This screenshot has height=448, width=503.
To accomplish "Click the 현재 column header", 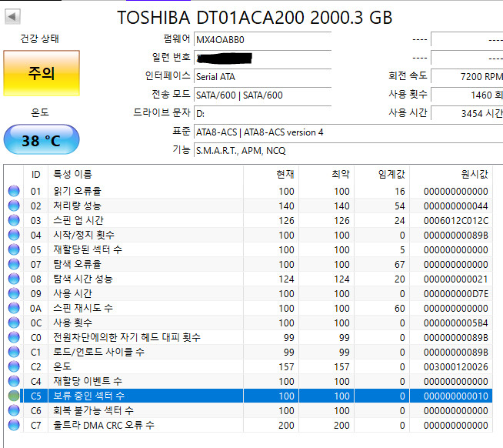I will (271, 174).
